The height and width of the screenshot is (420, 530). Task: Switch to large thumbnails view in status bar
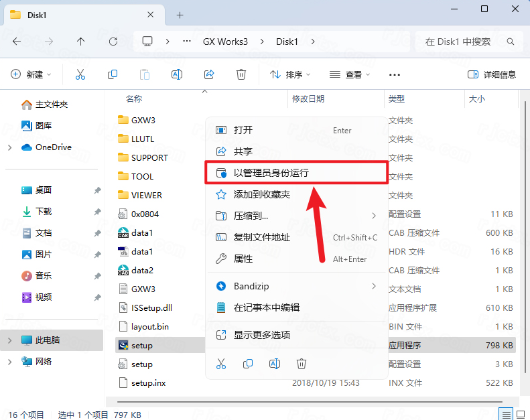click(x=520, y=415)
